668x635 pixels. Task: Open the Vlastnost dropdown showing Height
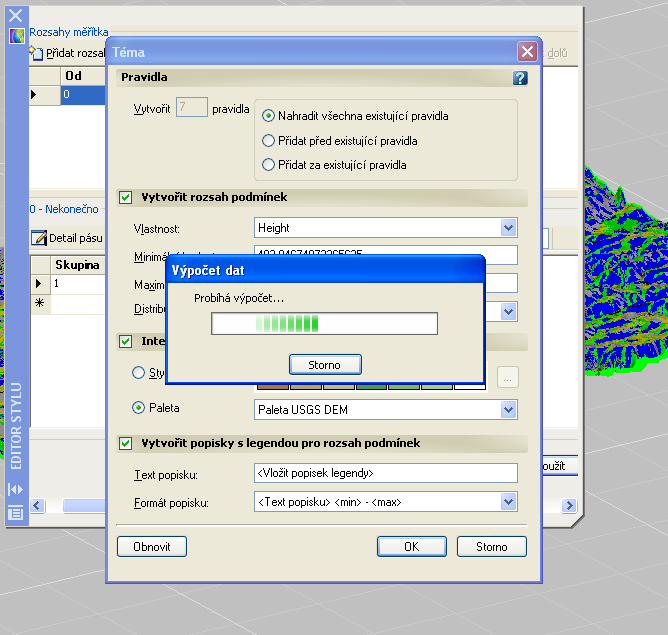508,228
